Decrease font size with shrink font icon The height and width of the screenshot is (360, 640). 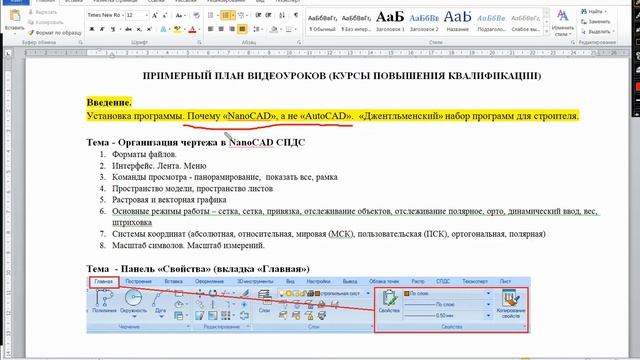(164, 16)
